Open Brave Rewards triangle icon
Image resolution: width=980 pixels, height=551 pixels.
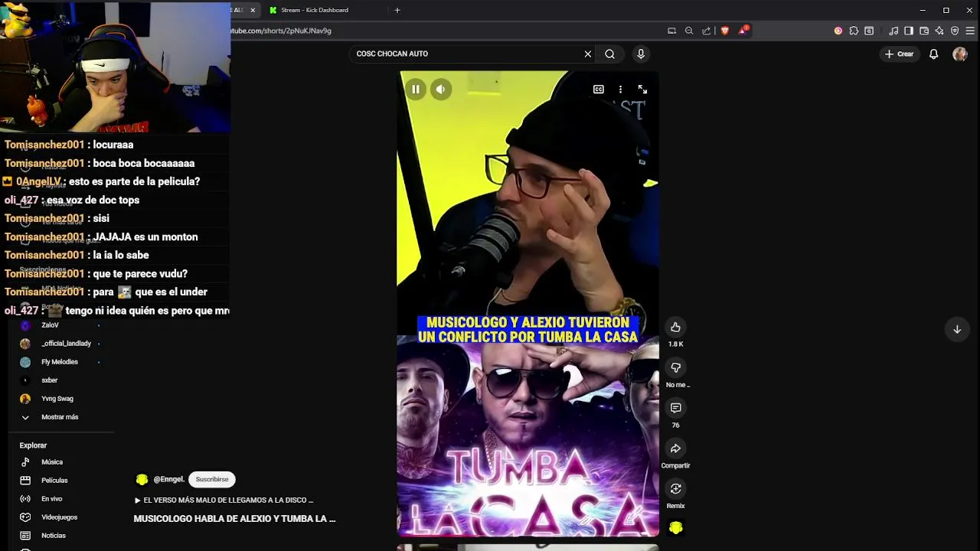click(743, 31)
